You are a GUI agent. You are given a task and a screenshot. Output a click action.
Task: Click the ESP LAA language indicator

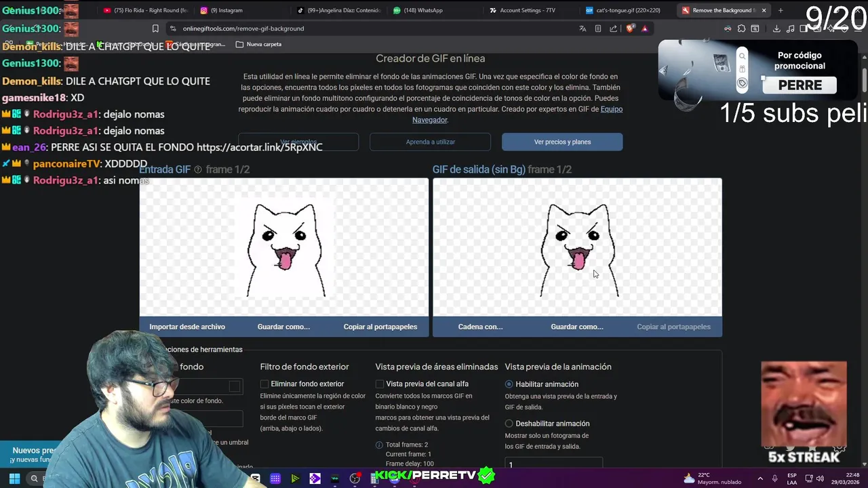(x=792, y=479)
